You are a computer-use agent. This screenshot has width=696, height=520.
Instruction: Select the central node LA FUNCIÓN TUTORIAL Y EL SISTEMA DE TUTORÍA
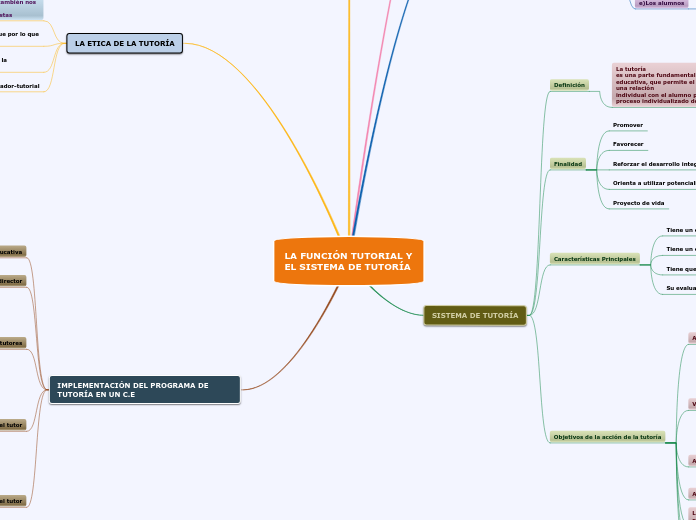coord(348,261)
